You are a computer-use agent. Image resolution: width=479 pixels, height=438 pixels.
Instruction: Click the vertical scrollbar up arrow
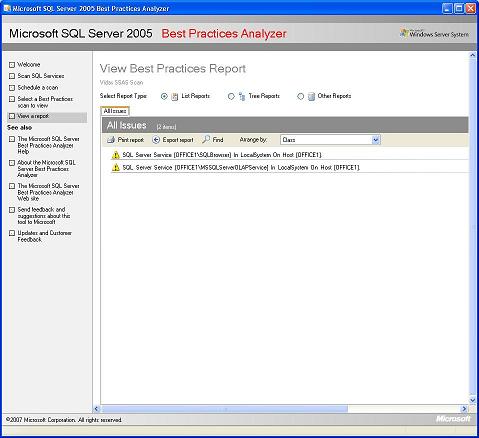click(472, 55)
